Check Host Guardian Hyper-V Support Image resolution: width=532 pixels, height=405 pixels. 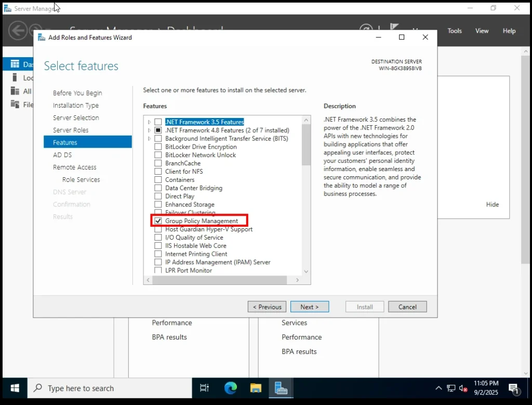158,229
